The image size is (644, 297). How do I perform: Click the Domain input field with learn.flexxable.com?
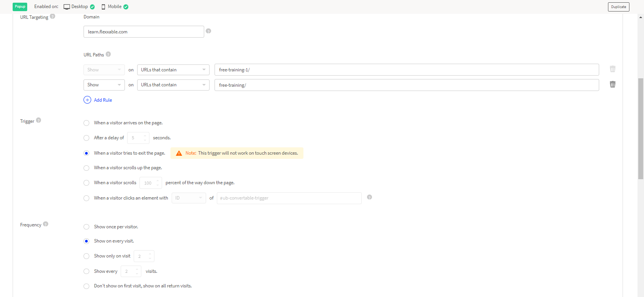[x=144, y=32]
